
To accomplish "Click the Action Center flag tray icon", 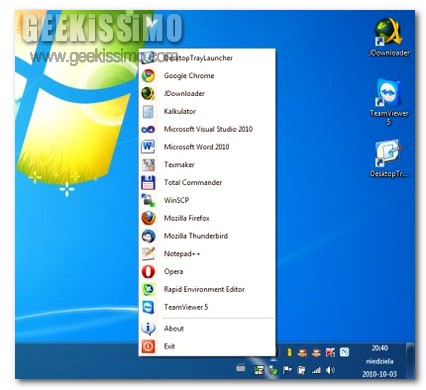I will click(287, 370).
